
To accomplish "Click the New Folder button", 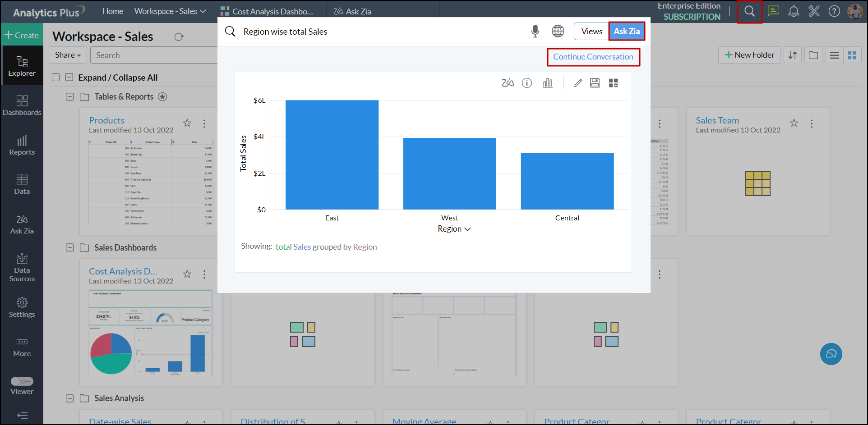I will pos(749,55).
